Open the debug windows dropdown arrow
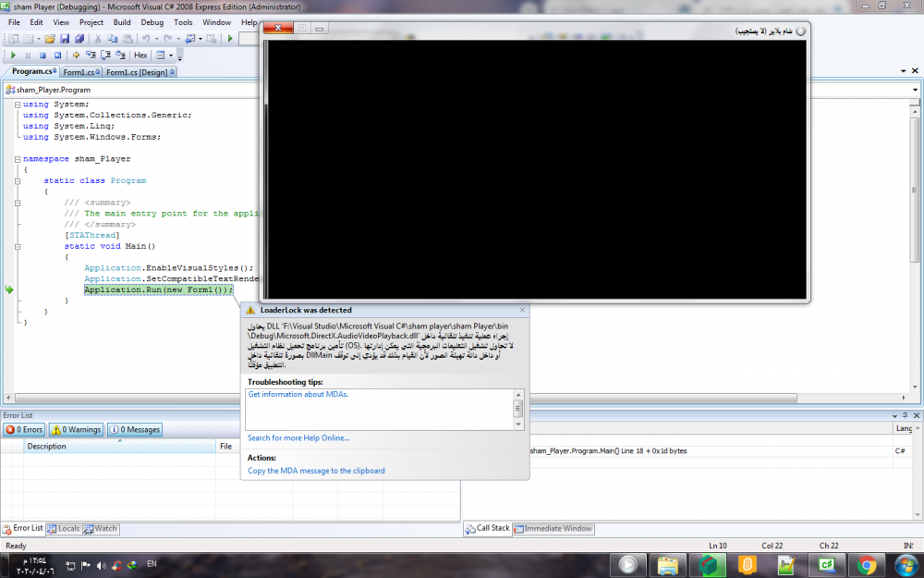Viewport: 924px width, 578px height. (x=171, y=55)
